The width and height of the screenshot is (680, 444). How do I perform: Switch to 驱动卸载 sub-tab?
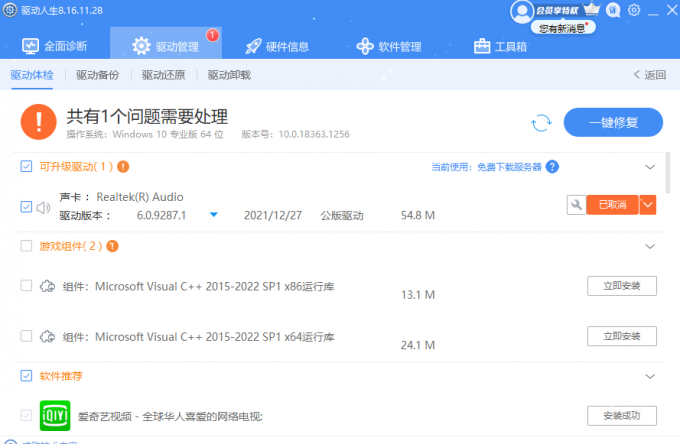click(229, 75)
